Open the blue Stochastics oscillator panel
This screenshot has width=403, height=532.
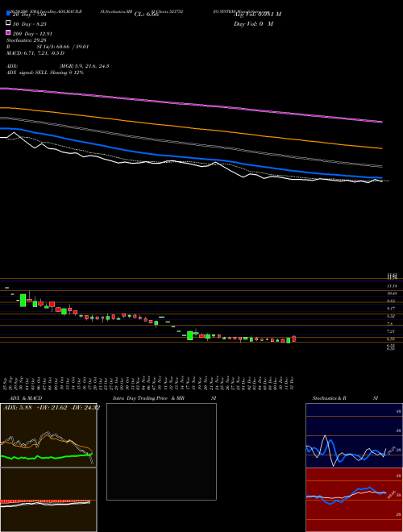[x=354, y=435]
